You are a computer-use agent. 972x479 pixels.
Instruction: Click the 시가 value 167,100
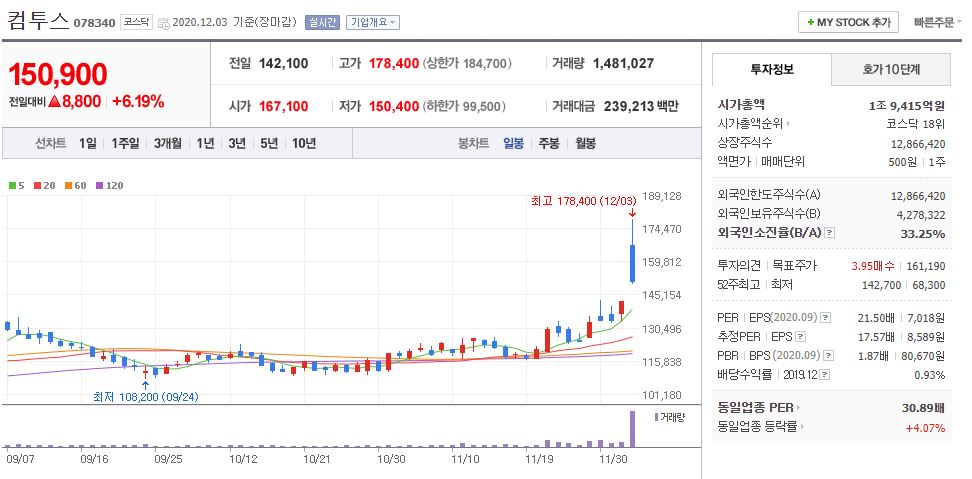coord(283,106)
